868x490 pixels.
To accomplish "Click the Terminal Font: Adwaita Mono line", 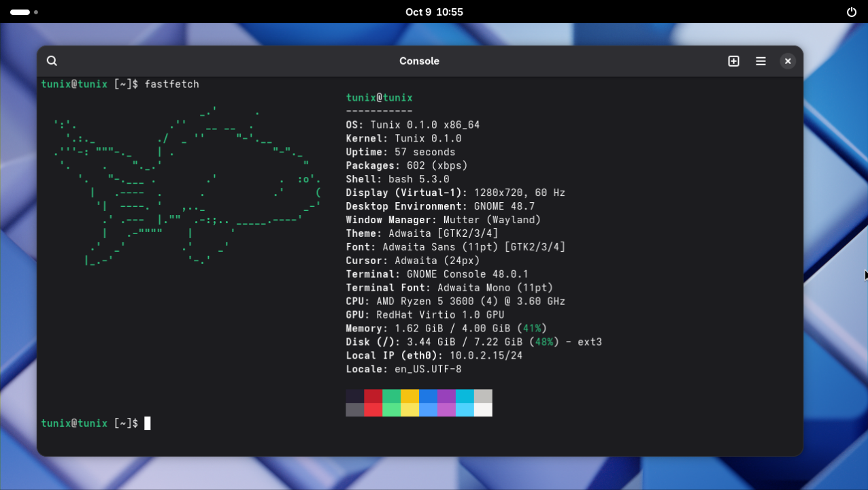I will pos(450,289).
